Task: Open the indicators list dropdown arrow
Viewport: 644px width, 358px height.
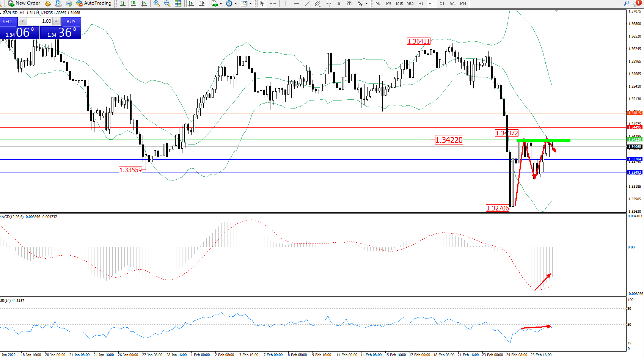Action: coord(221,3)
